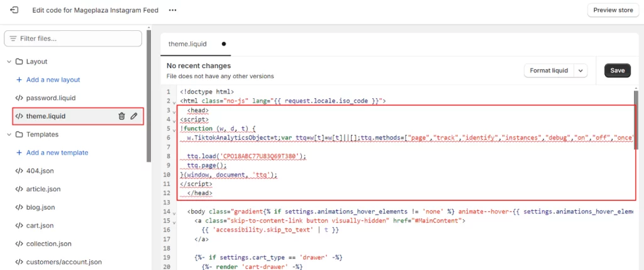The height and width of the screenshot is (270, 644).
Task: Fold code at line 4 script tag
Action: (x=175, y=120)
